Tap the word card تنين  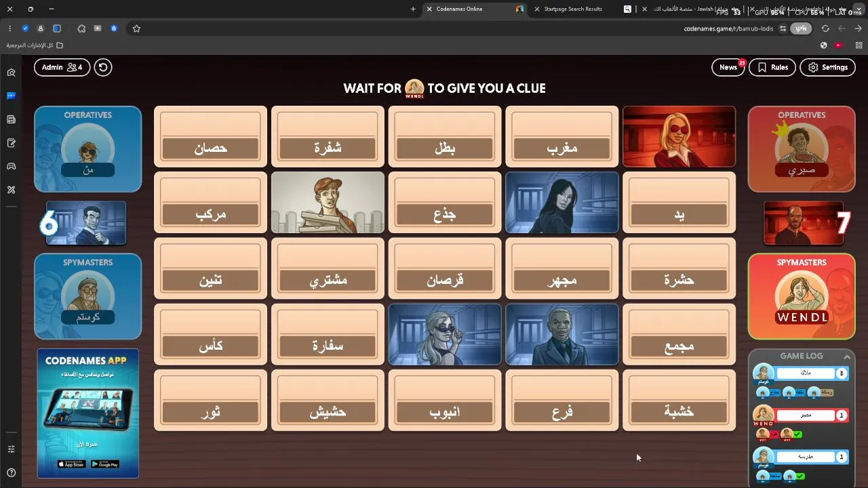click(x=210, y=268)
